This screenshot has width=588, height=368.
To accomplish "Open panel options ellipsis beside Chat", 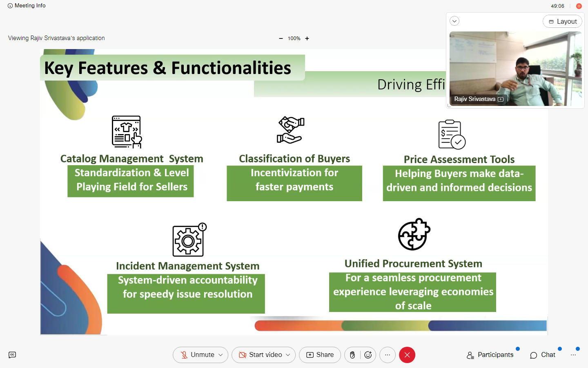I will point(573,355).
